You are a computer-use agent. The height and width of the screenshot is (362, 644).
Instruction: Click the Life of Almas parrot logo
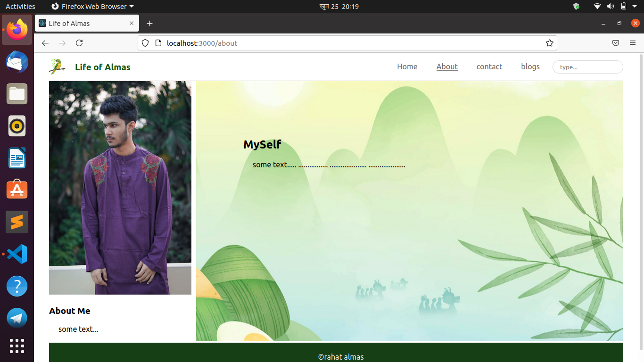pos(57,66)
